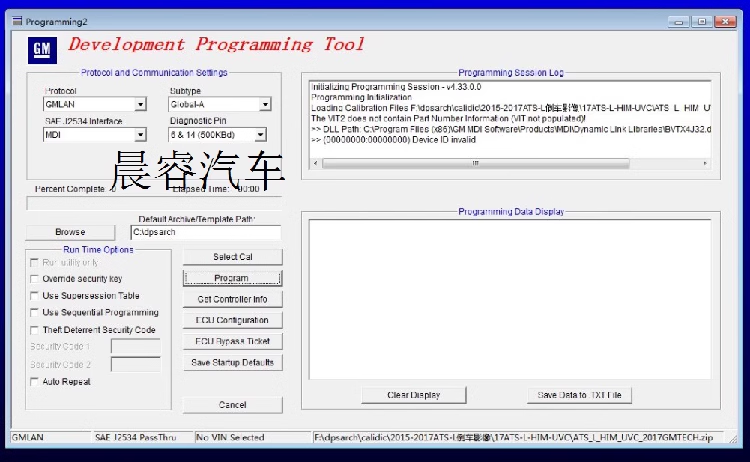Click Save Data to .TXT File
The width and height of the screenshot is (750, 462).
tap(579, 395)
